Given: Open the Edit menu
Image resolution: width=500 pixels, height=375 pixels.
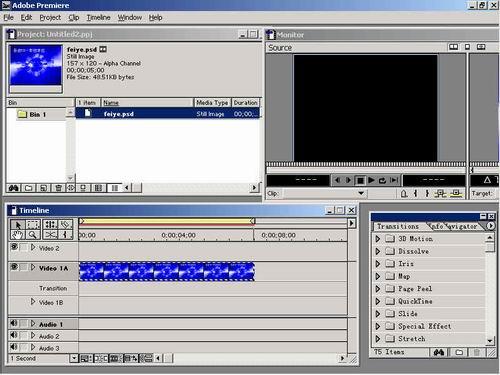Looking at the screenshot, I should point(26,17).
